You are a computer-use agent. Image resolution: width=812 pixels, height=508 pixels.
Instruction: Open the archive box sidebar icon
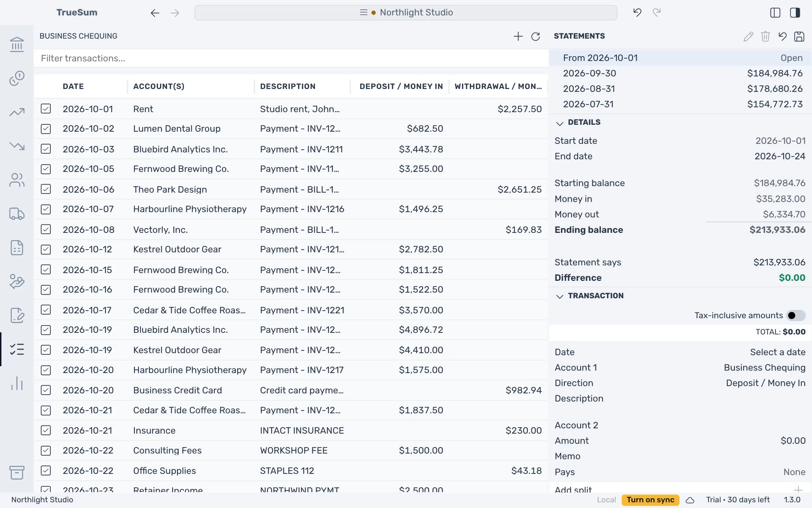(17, 472)
